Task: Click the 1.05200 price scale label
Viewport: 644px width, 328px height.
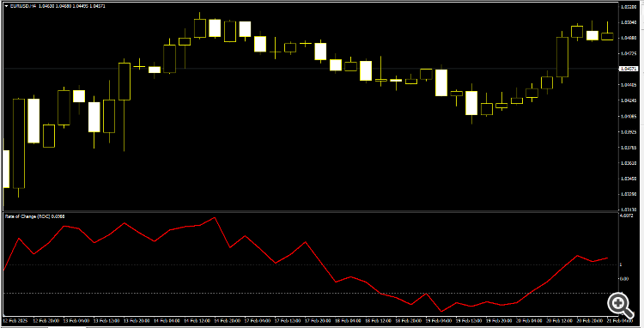Action: [x=629, y=7]
